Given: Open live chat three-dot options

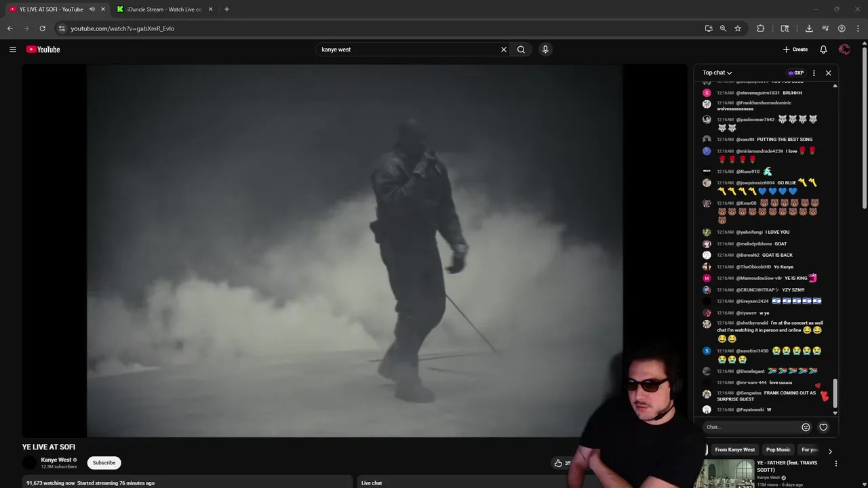Looking at the screenshot, I should (x=814, y=73).
